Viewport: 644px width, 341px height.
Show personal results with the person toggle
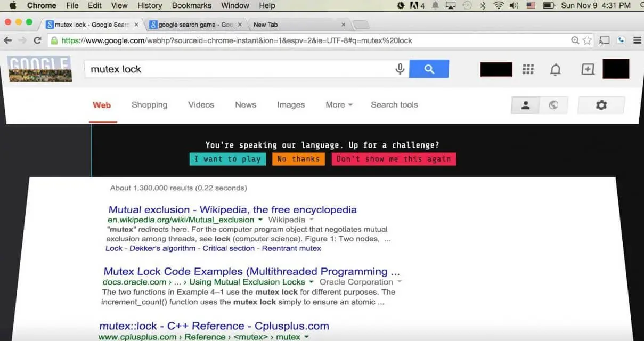point(525,105)
